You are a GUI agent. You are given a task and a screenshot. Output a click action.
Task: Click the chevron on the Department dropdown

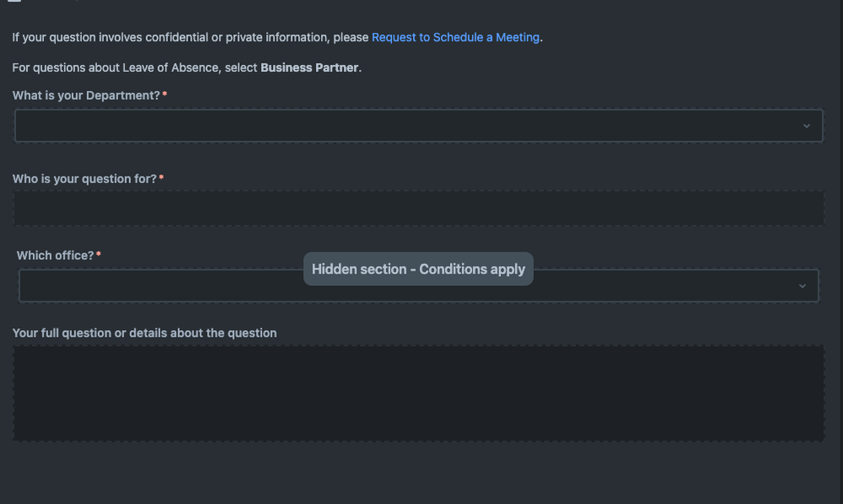pyautogui.click(x=808, y=125)
